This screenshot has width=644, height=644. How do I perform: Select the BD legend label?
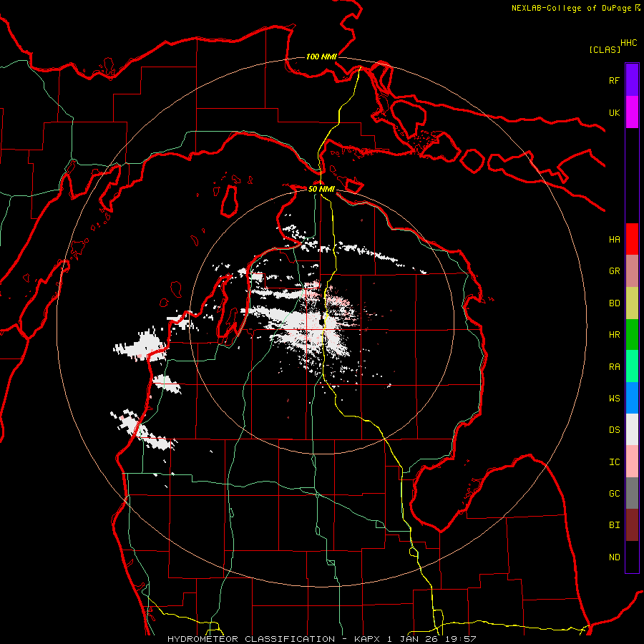pyautogui.click(x=615, y=303)
